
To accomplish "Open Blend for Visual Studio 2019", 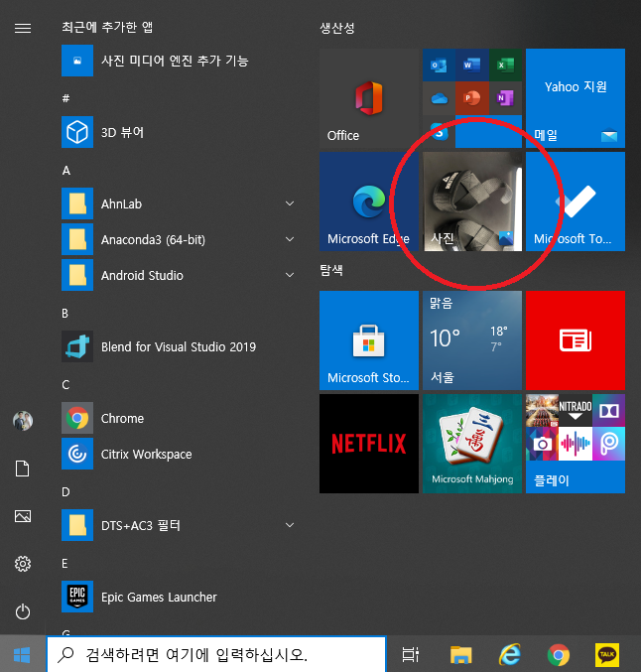I will [x=178, y=346].
